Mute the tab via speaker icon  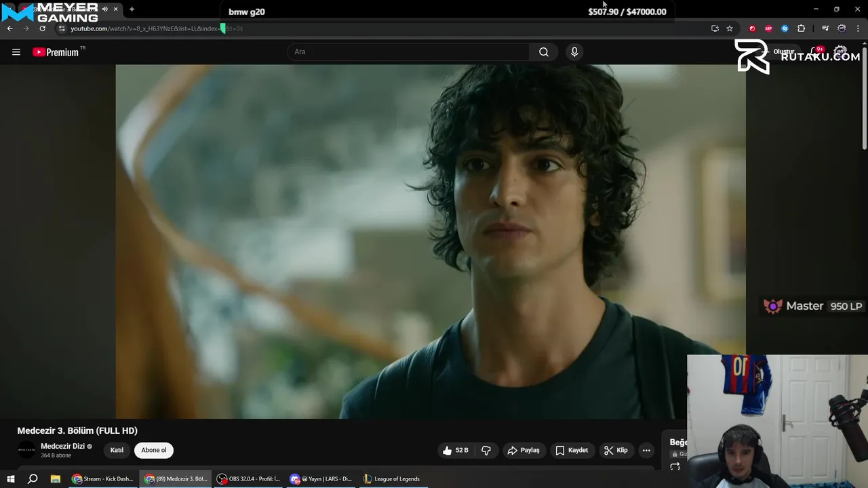pos(104,9)
